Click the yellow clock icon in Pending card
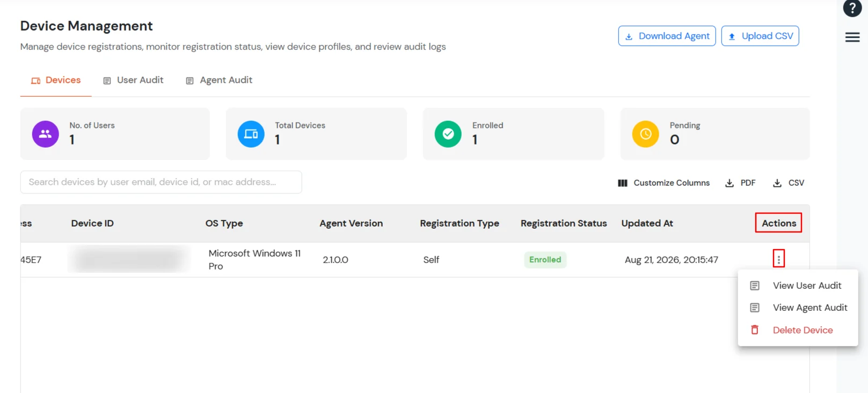Image resolution: width=868 pixels, height=393 pixels. click(646, 134)
